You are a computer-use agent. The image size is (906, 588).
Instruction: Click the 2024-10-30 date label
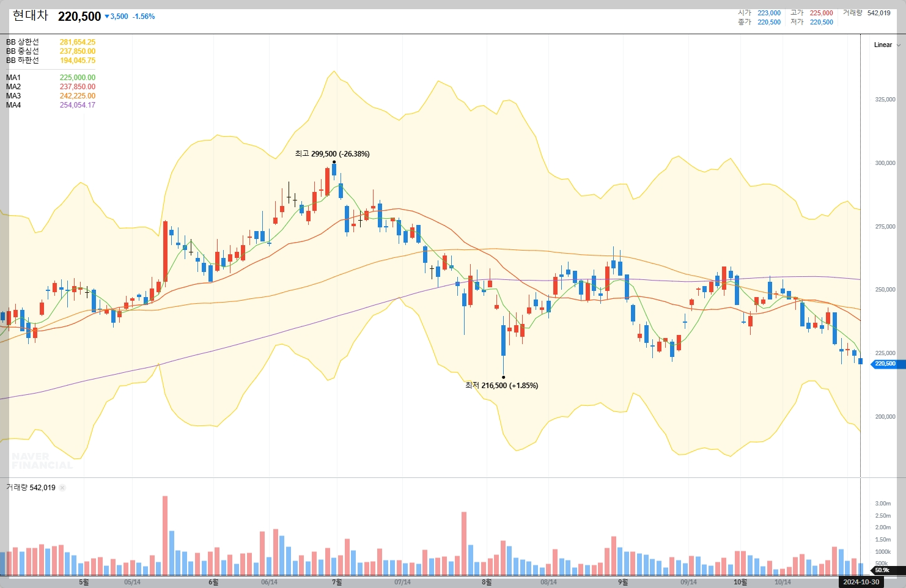pos(861,582)
